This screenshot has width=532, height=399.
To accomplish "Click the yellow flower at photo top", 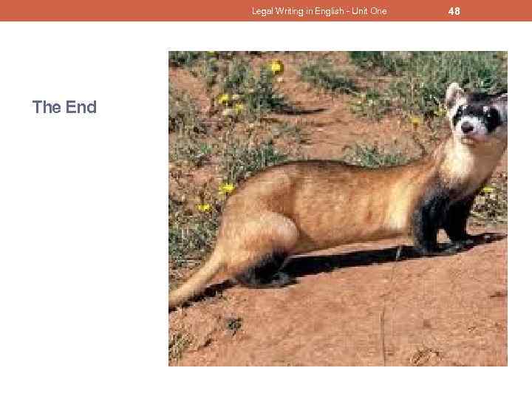I will click(277, 66).
